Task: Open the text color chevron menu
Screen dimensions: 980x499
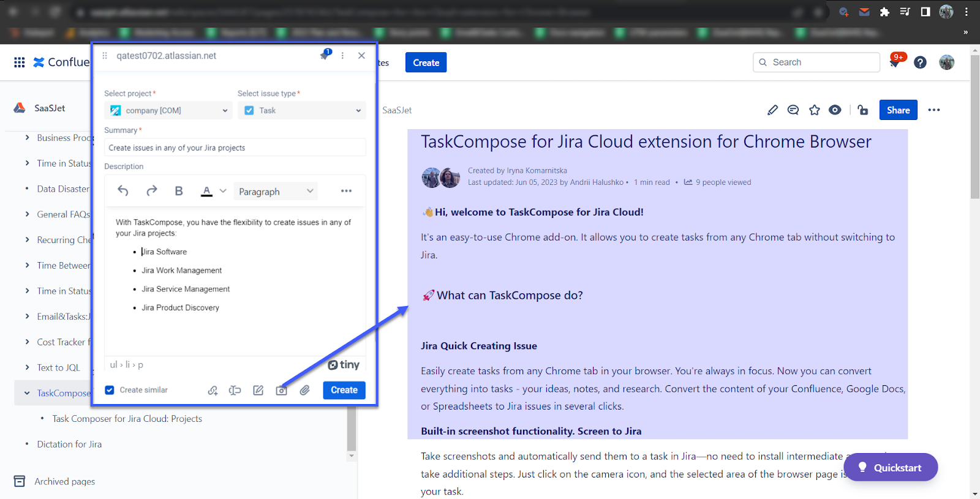Action: [223, 191]
